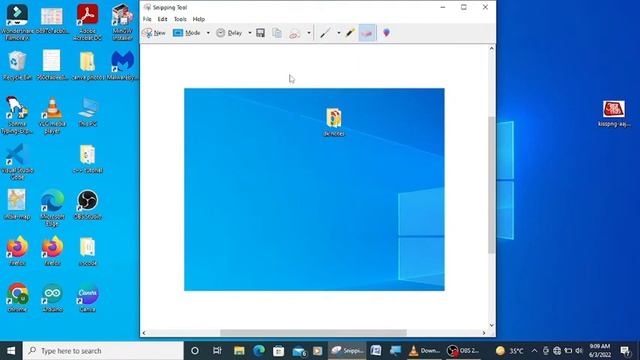The height and width of the screenshot is (360, 640).
Task: Copy the snip using the copy icon
Action: (x=277, y=33)
